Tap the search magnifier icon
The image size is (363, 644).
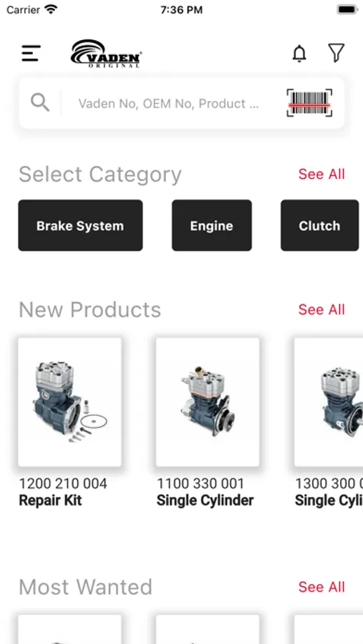click(x=40, y=102)
